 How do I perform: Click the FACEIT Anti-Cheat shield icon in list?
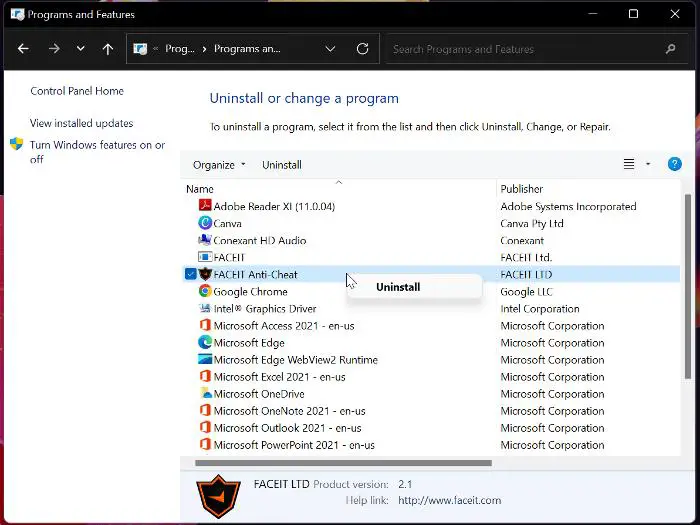[205, 274]
